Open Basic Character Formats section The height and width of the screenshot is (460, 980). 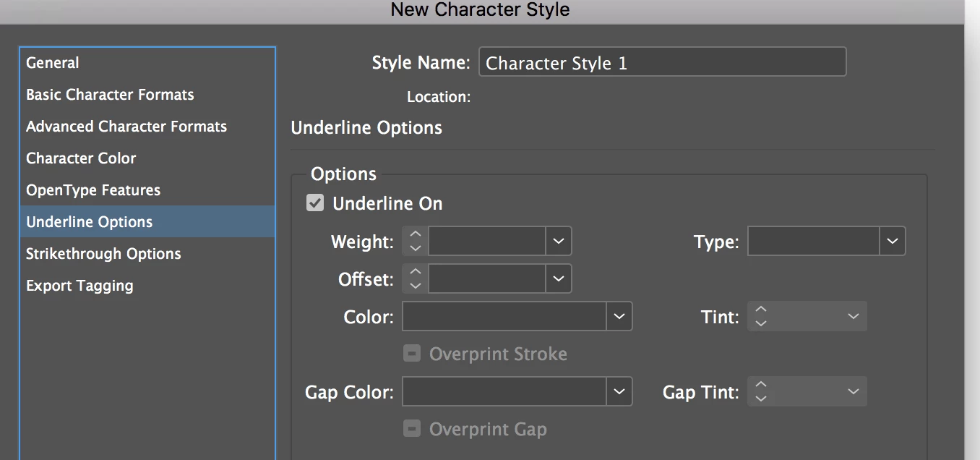(x=110, y=95)
